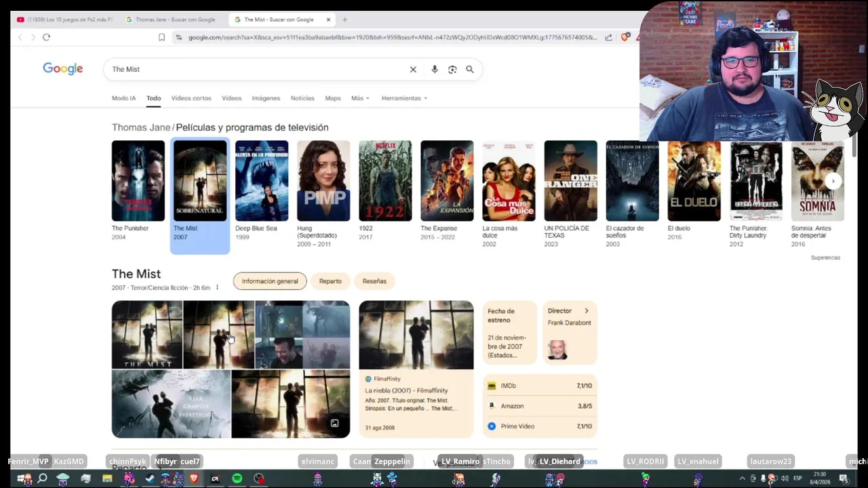Clear the search box with the X icon
The height and width of the screenshot is (488, 868).
[x=413, y=69]
